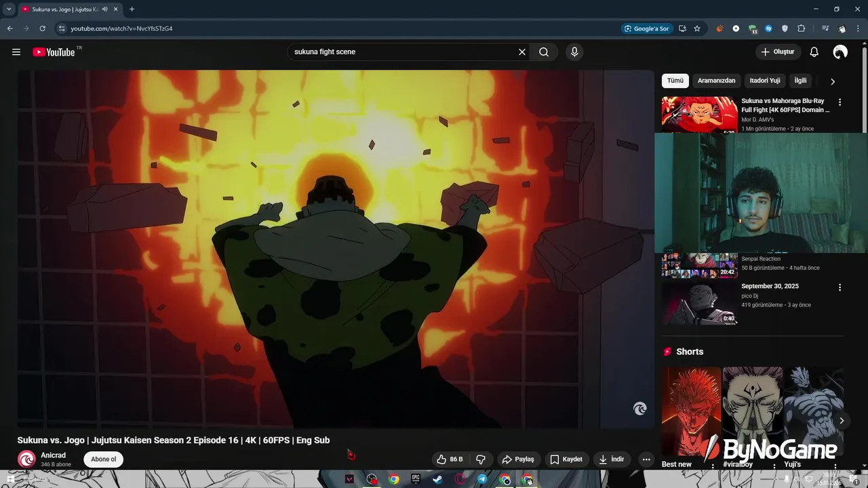Image resolution: width=868 pixels, height=488 pixels.
Task: Open Epic Games from the taskbar
Action: pyautogui.click(x=416, y=479)
